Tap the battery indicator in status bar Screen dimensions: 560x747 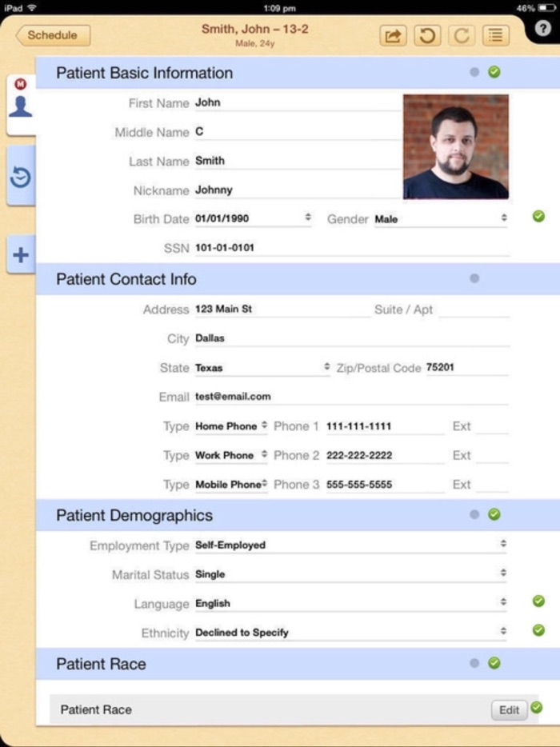[x=546, y=8]
